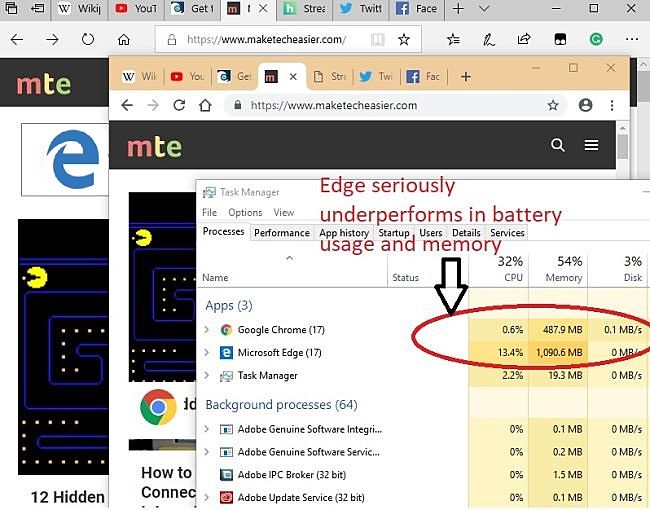Click mte logo in Chrome window
The image size is (650, 510).
(155, 147)
